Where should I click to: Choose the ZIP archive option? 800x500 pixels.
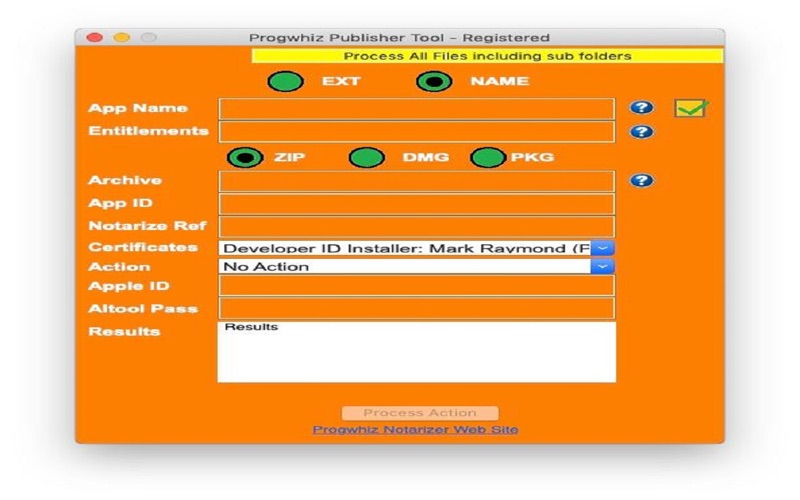(245, 158)
